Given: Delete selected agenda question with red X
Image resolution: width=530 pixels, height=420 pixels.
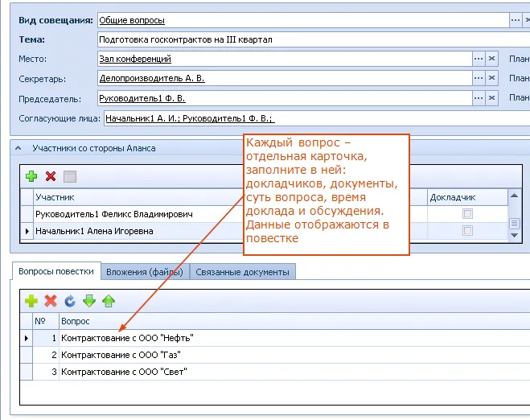Looking at the screenshot, I should [51, 301].
